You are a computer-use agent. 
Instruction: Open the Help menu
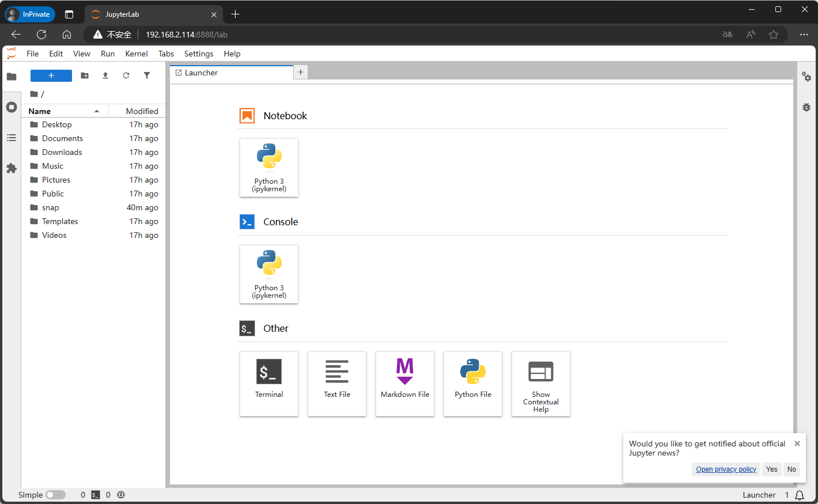[x=232, y=54]
